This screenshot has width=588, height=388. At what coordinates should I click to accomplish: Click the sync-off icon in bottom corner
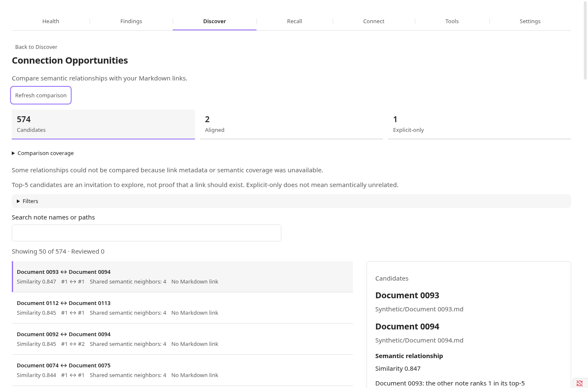(580, 383)
